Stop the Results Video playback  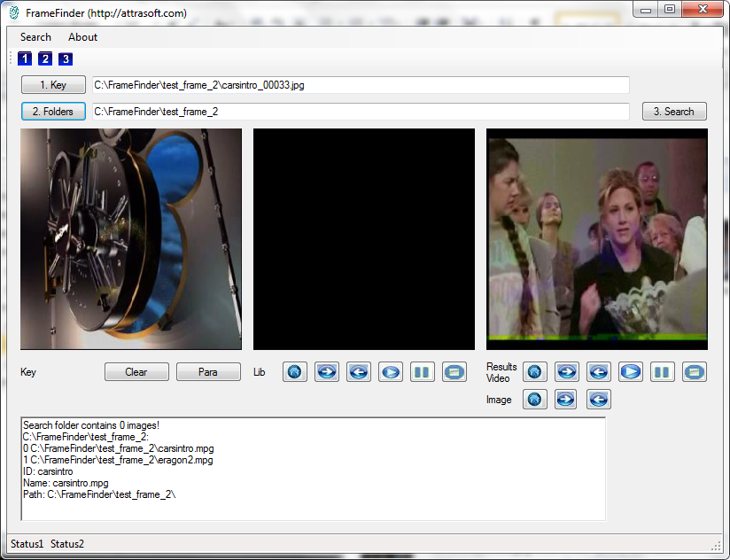[695, 372]
